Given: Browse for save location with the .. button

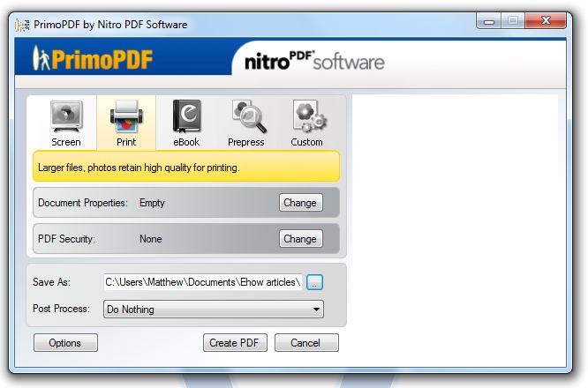Looking at the screenshot, I should [x=314, y=282].
